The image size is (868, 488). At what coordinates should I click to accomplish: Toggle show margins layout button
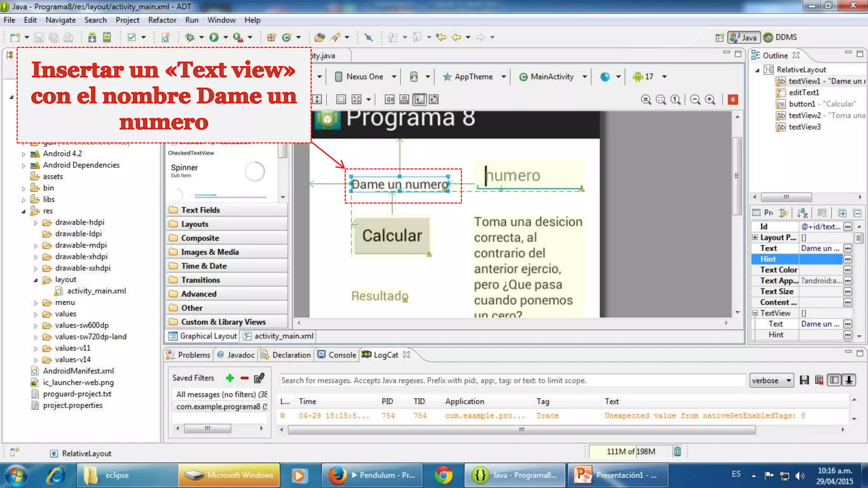pyautogui.click(x=341, y=100)
